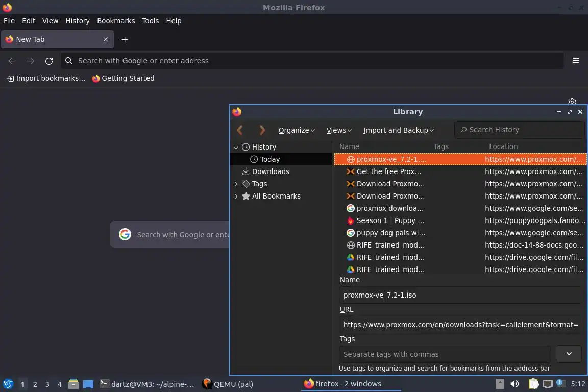
Task: Click the show desktop taskbar icon
Action: tap(88, 384)
